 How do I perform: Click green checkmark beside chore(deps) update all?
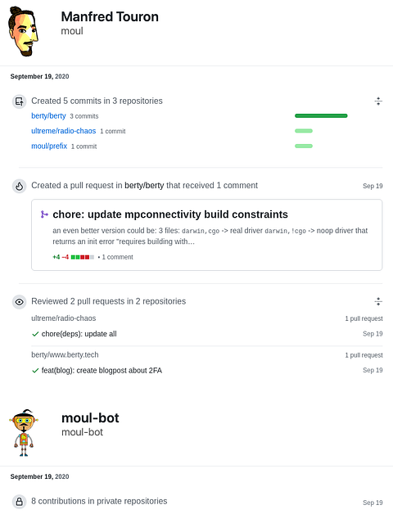tap(35, 334)
